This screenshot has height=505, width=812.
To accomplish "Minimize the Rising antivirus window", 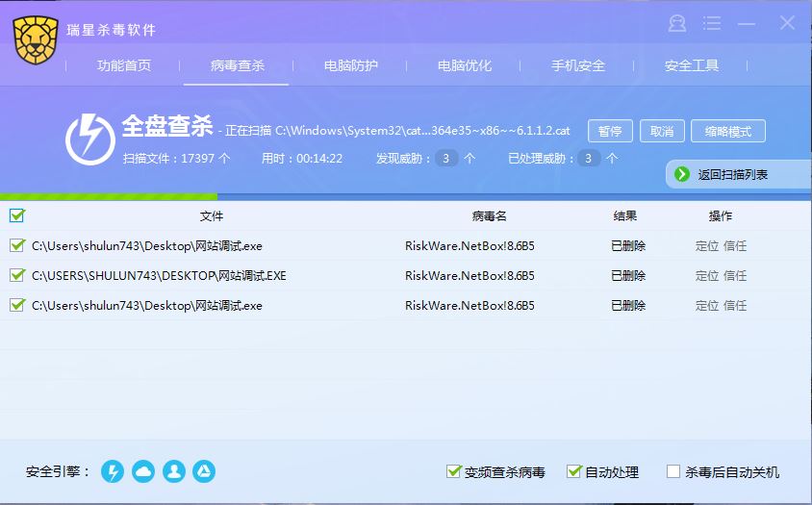I will point(747,24).
